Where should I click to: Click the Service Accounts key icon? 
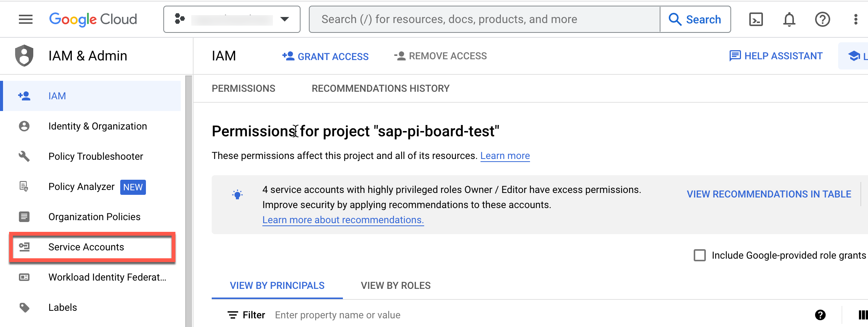coord(24,247)
